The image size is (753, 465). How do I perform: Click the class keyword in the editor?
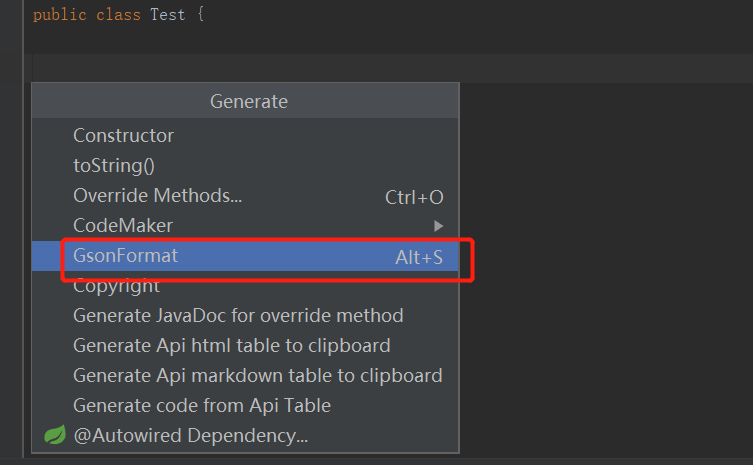click(118, 15)
